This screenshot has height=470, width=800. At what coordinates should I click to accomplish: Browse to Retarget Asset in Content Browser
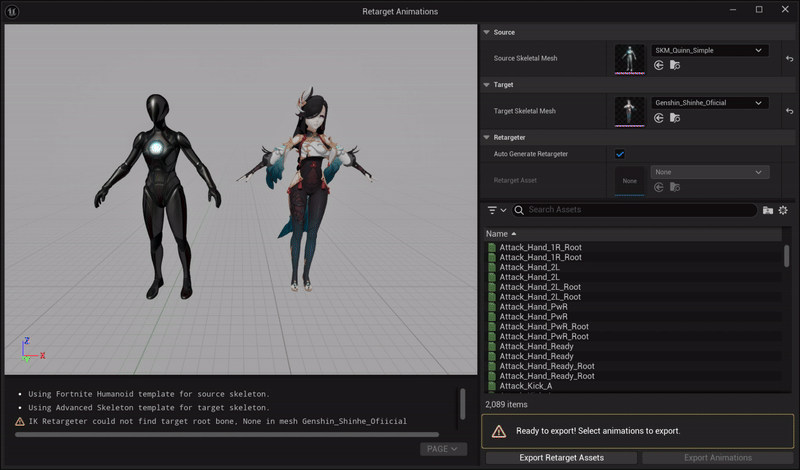[x=675, y=187]
